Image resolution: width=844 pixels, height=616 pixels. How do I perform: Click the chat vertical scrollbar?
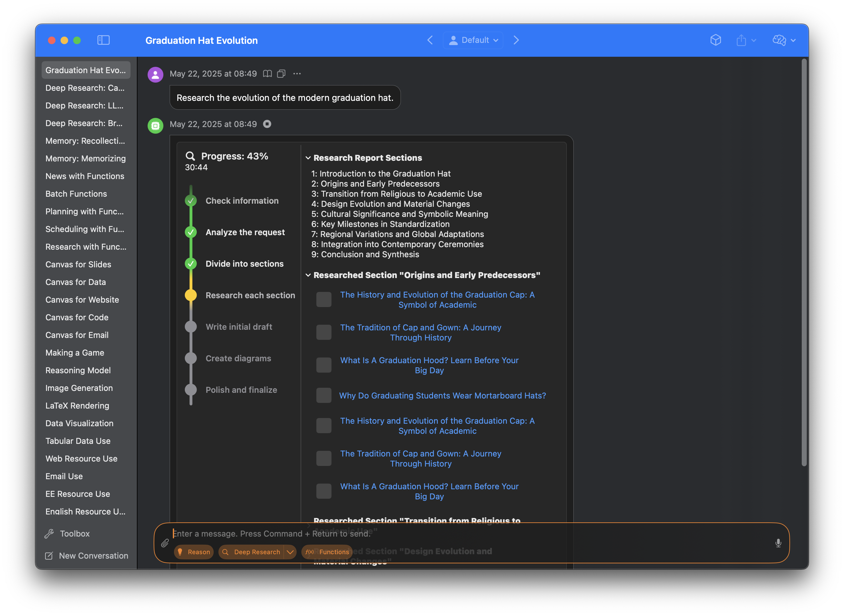click(805, 262)
